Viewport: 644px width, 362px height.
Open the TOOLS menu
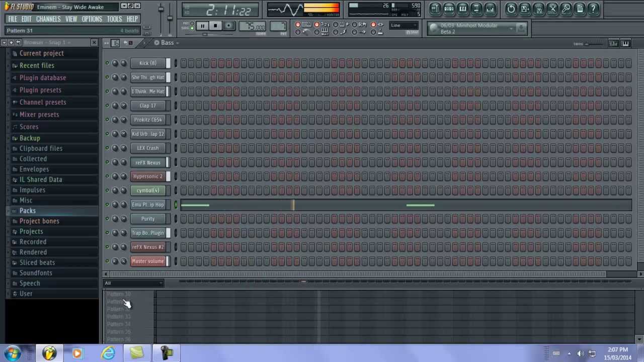(x=114, y=19)
